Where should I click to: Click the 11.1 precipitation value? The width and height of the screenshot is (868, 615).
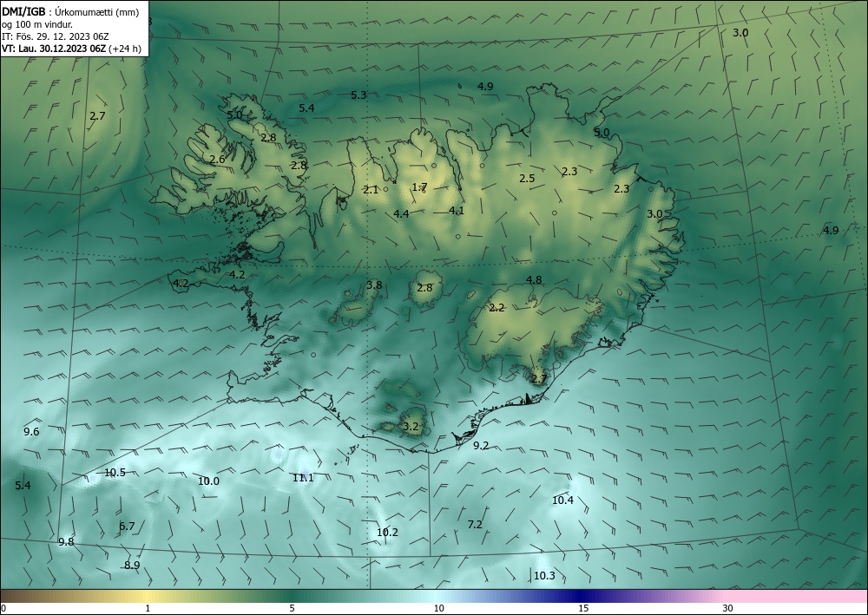[x=303, y=478]
